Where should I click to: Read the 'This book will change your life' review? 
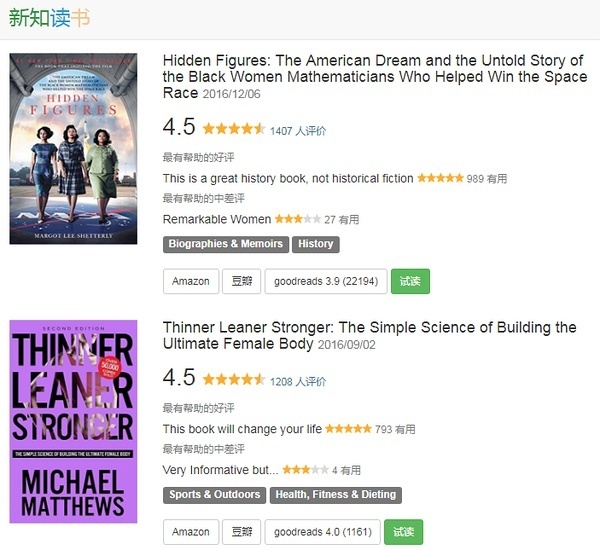[242, 429]
